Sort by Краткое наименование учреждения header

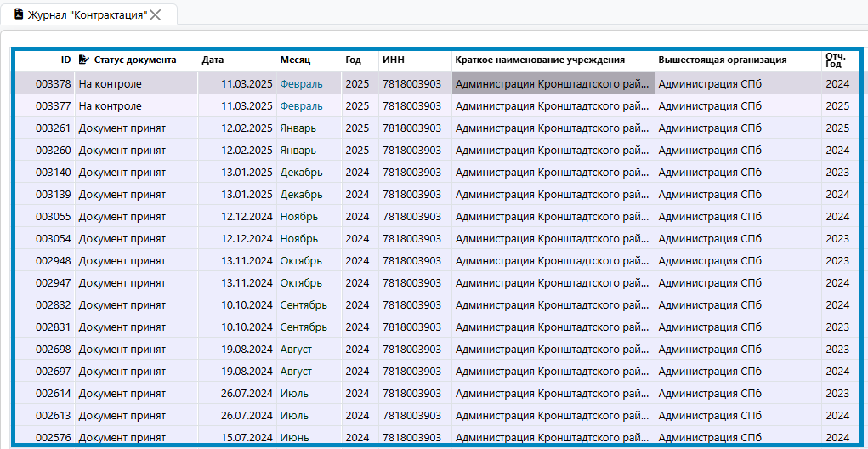(x=540, y=60)
